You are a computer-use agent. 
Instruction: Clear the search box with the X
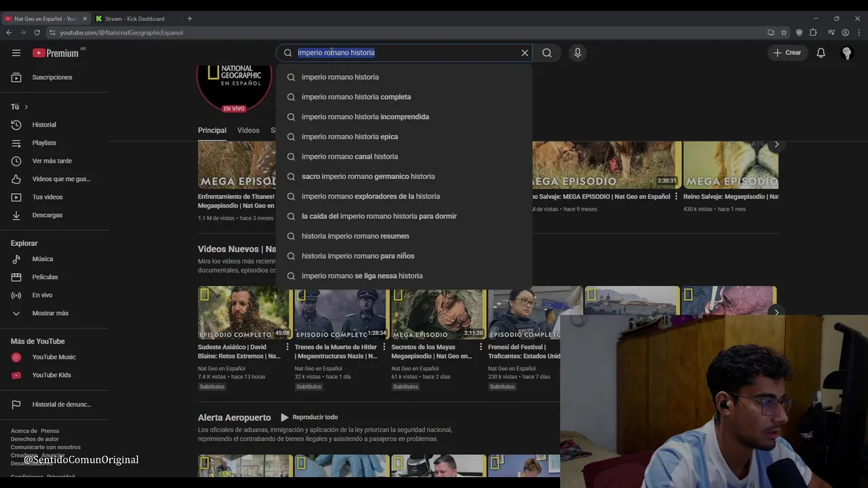tap(524, 53)
